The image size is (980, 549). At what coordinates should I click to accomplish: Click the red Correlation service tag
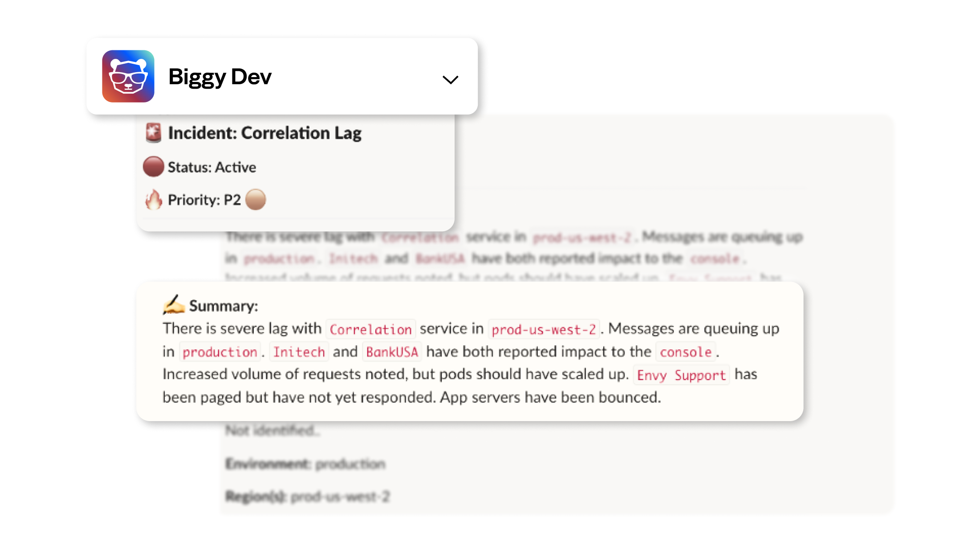(x=370, y=329)
